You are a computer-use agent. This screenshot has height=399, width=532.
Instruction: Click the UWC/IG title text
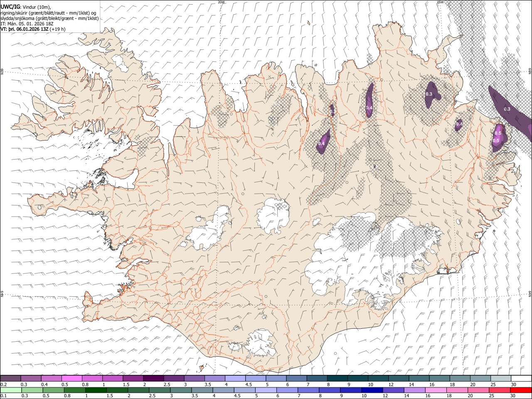pos(10,7)
